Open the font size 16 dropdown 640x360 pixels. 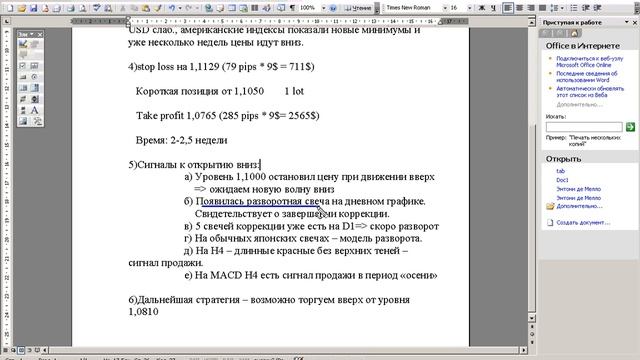469,8
